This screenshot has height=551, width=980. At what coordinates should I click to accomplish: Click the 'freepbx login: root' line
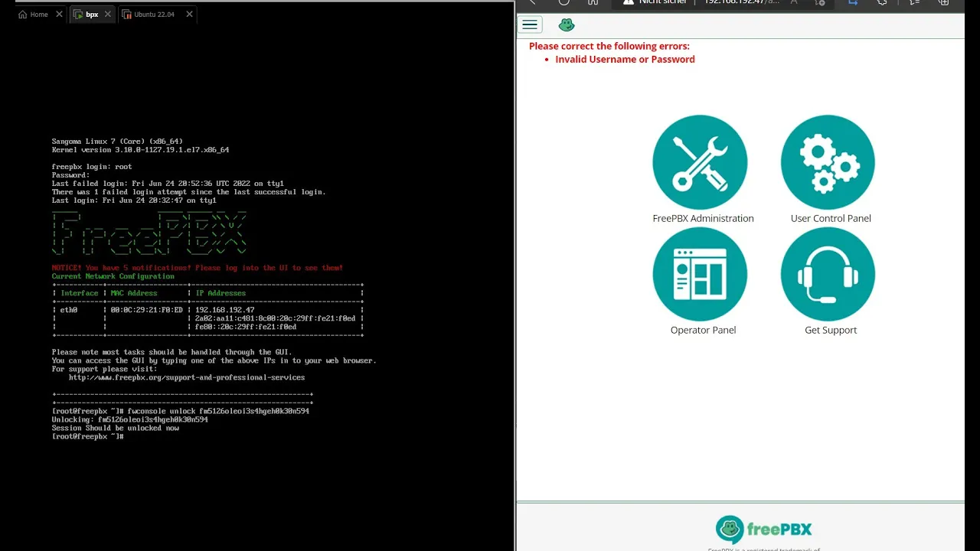[x=92, y=167]
